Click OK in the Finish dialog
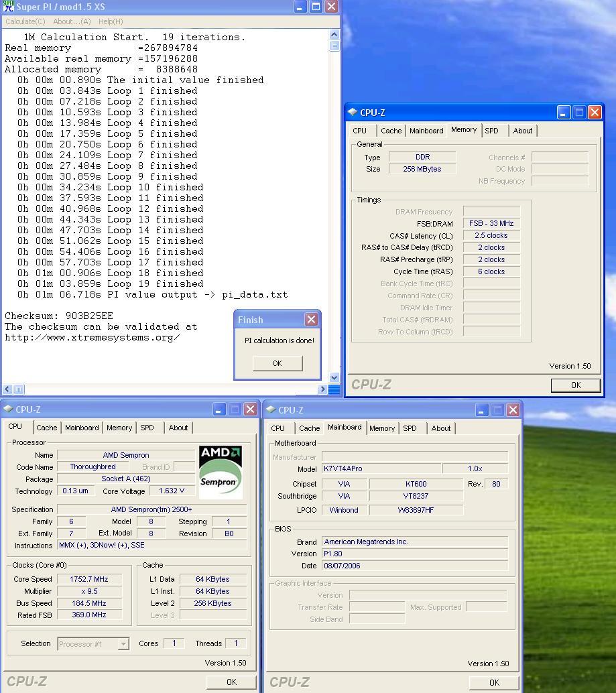The width and height of the screenshot is (616, 693). 278,363
